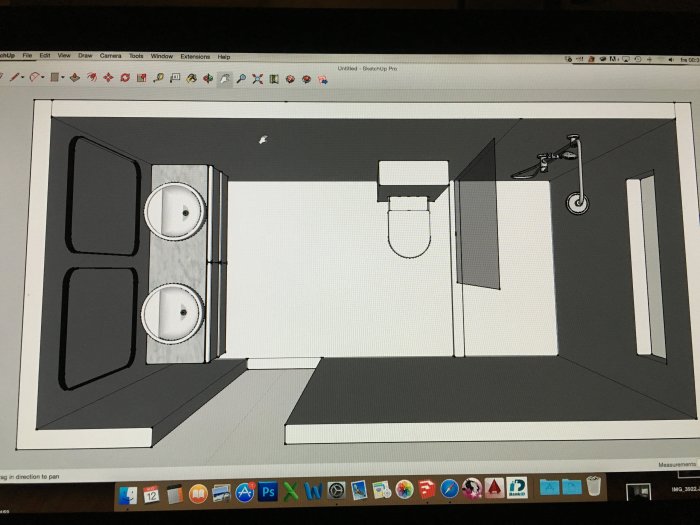This screenshot has width=700, height=525.
Task: Expand the Line tool dropdown arrow
Action: click(x=24, y=77)
